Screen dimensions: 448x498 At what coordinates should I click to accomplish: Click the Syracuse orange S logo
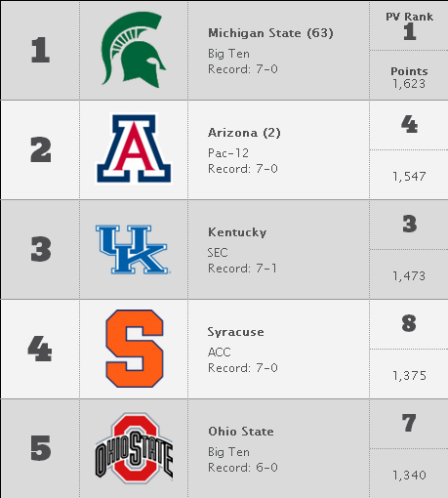135,349
